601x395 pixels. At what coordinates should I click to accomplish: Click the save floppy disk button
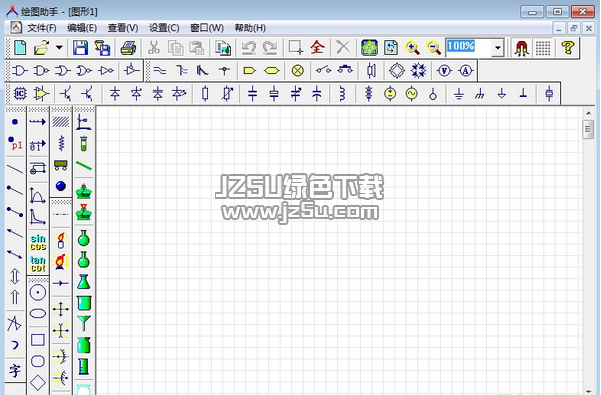(x=80, y=48)
